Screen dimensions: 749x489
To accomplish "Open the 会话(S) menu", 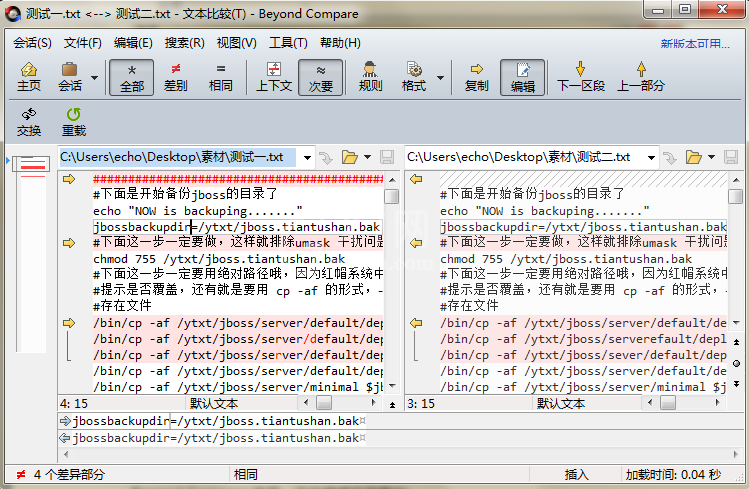I will [32, 43].
